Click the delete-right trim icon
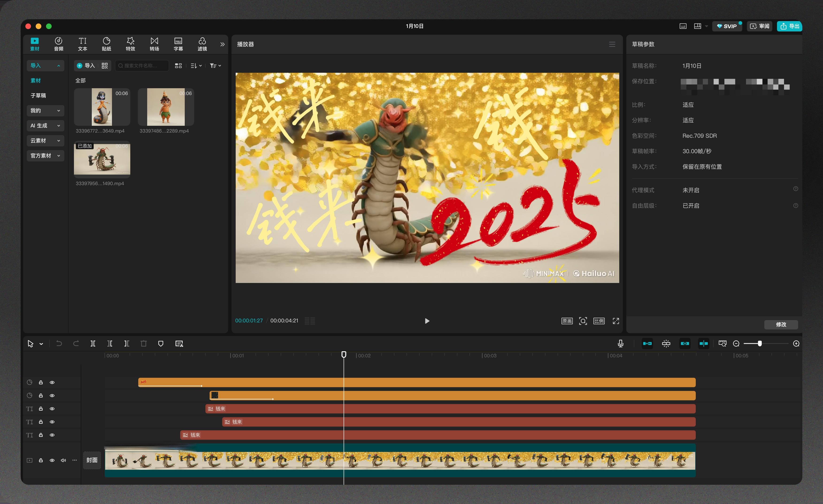823x504 pixels. pyautogui.click(x=127, y=344)
